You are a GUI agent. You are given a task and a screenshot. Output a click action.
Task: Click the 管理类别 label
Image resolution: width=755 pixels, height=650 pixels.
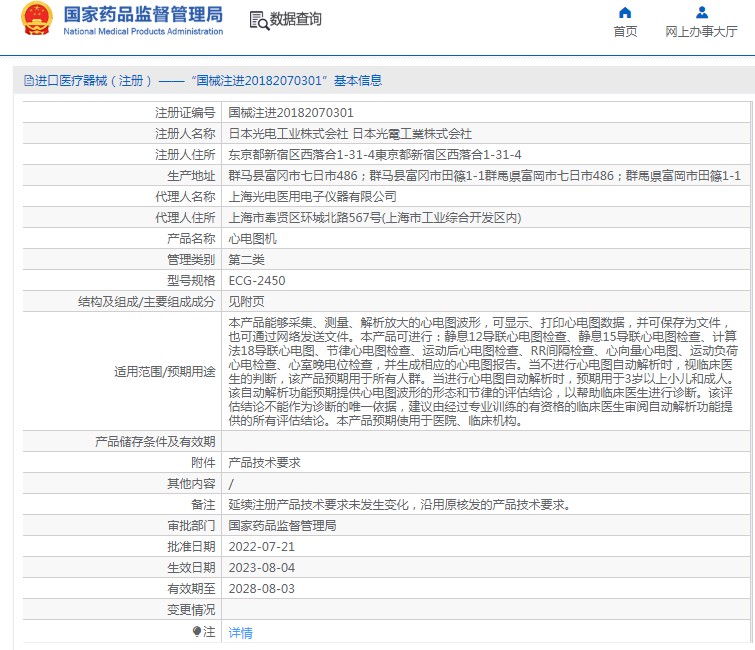(191, 260)
